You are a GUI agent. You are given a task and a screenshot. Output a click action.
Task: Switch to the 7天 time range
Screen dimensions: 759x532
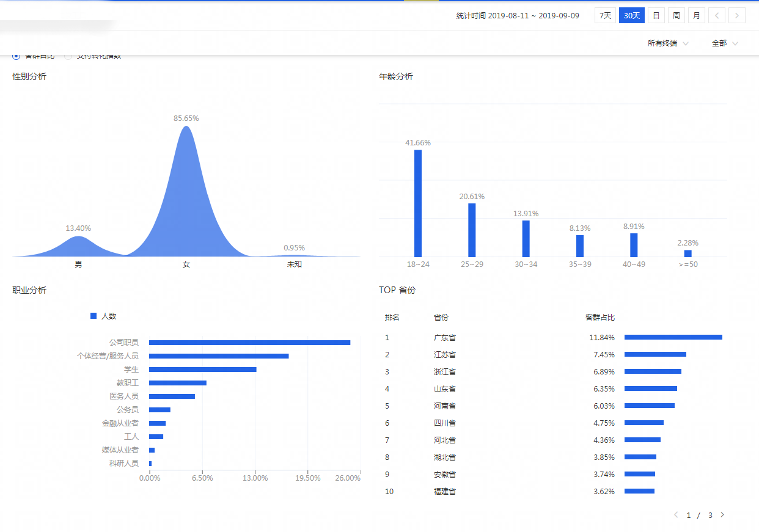pos(605,15)
